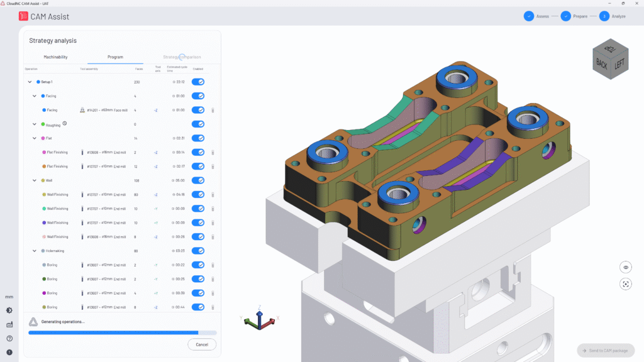Collapse the Setup 1 tree node
This screenshot has width=644, height=362.
(30, 82)
